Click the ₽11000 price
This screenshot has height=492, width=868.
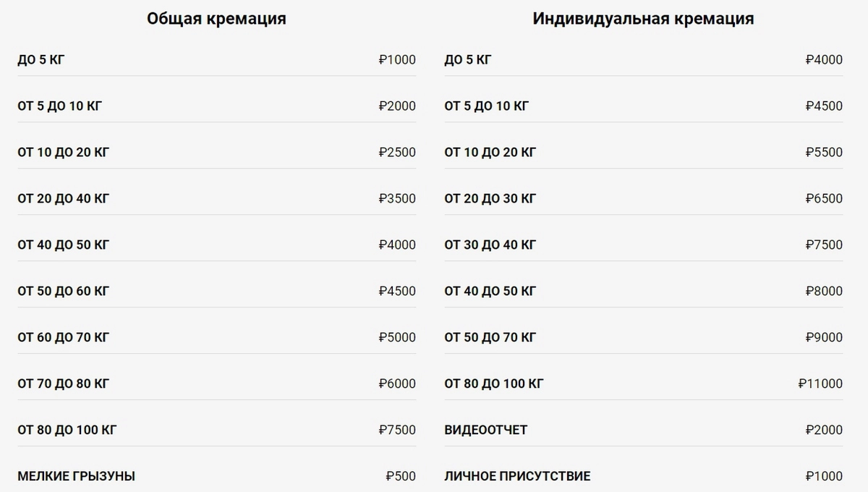pos(820,383)
